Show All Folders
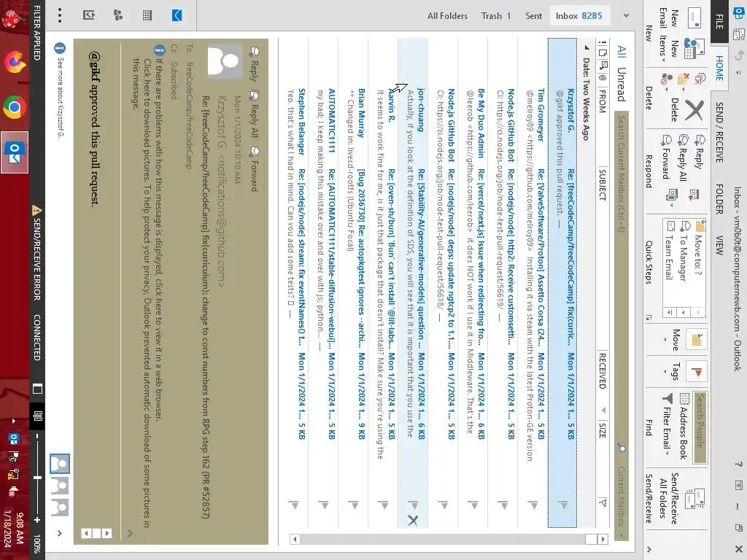The image size is (747, 560). pyautogui.click(x=447, y=16)
